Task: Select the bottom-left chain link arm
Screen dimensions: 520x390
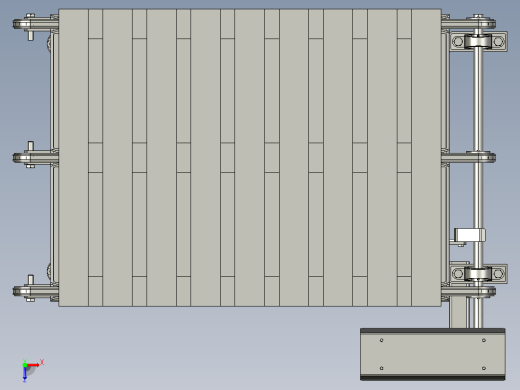Action: coord(35,291)
